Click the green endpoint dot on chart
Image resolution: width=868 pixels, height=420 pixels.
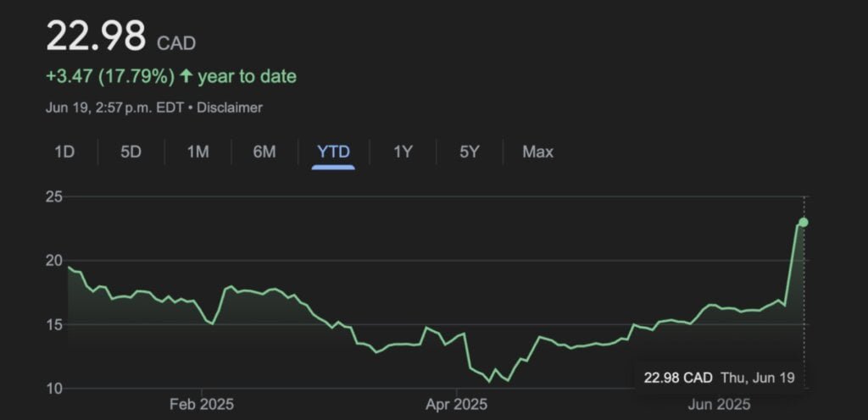[x=804, y=222]
